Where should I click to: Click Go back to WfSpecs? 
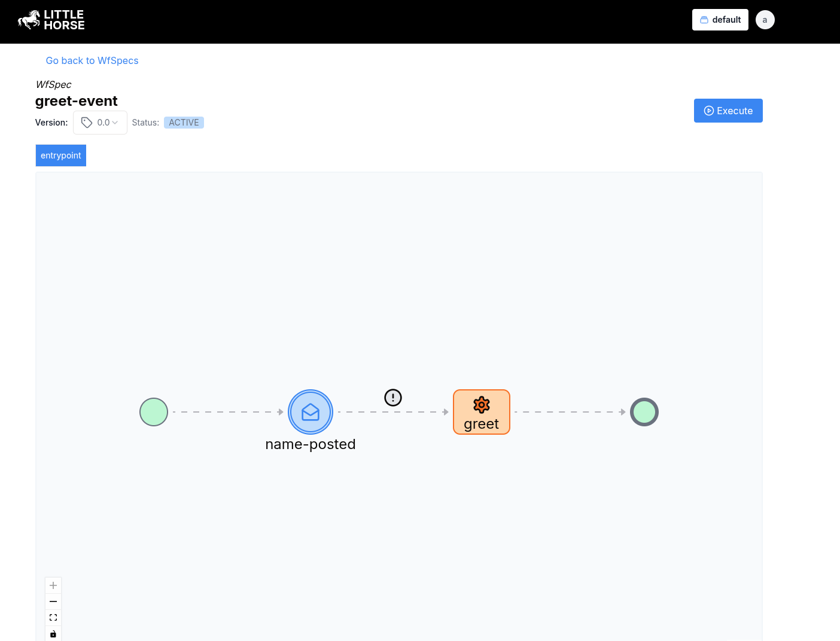(92, 60)
